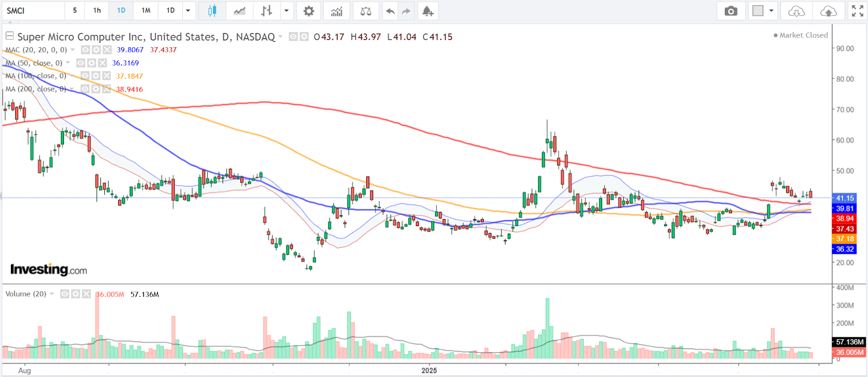Hide the MA (200, close, 0) line

click(x=85, y=89)
